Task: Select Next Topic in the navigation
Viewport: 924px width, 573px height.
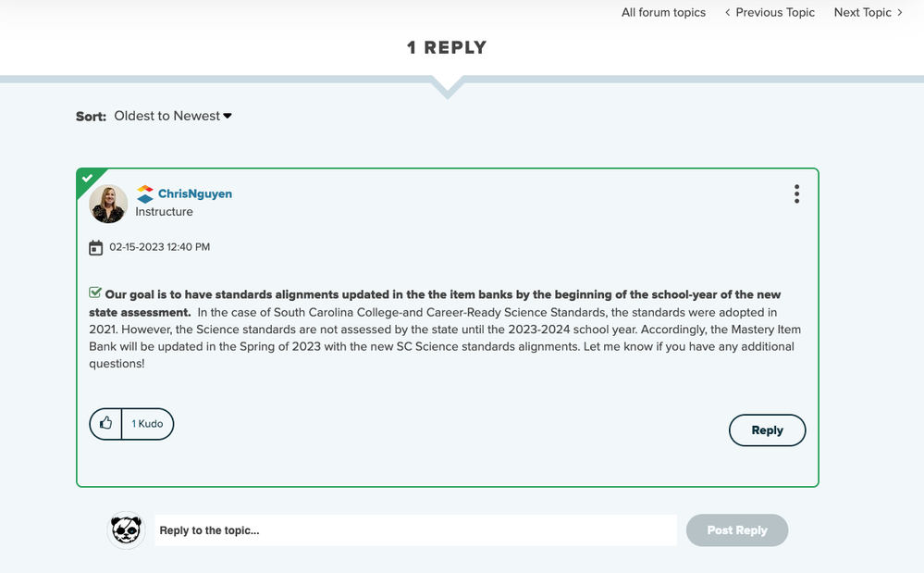Action: (862, 12)
